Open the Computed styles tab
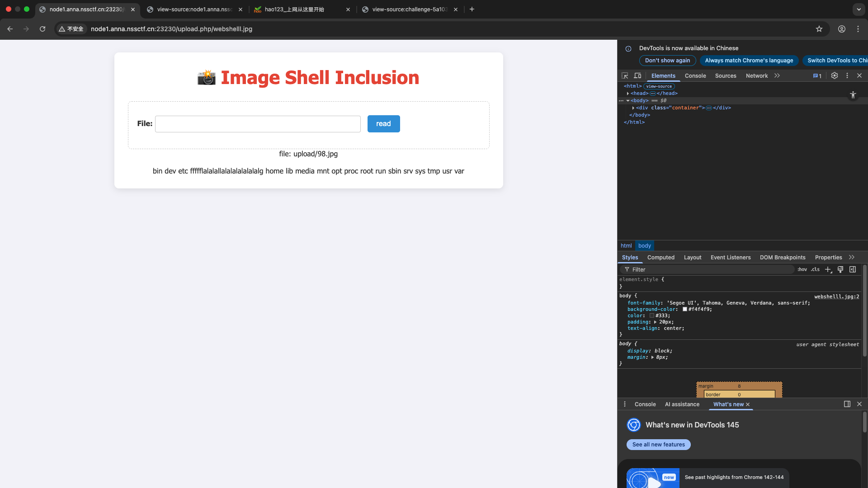868x488 pixels. tap(661, 258)
